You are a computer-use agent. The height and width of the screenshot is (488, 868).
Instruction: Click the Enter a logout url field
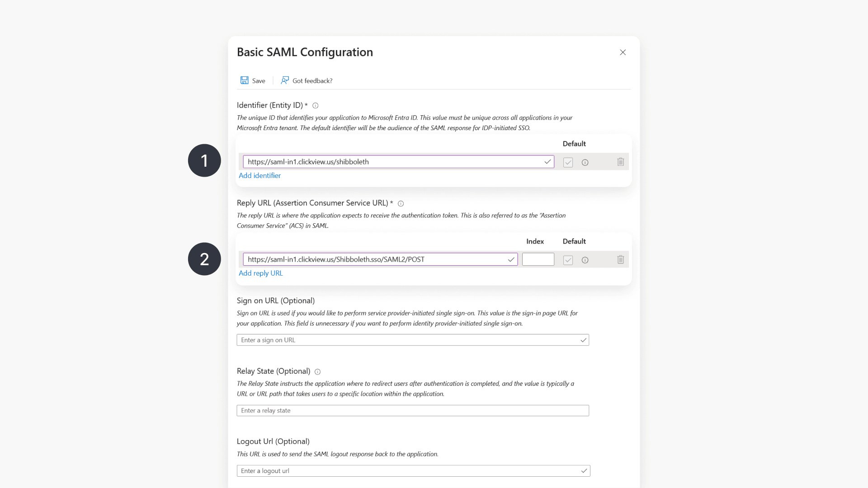[407, 470]
